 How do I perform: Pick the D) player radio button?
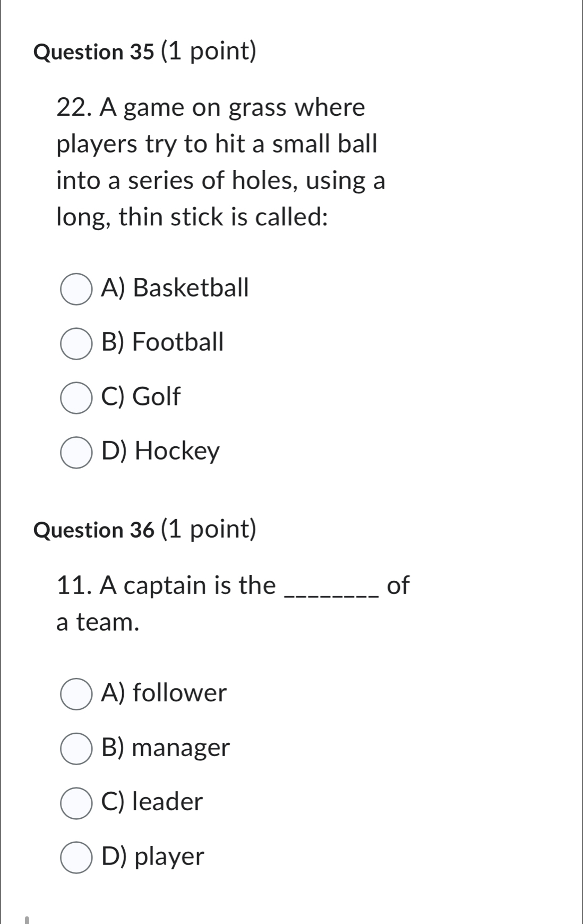click(76, 857)
